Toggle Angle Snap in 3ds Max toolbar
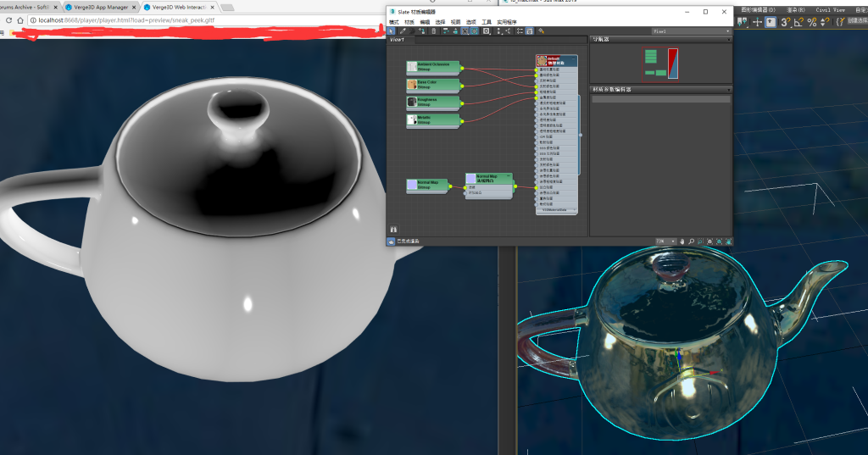 [x=798, y=21]
